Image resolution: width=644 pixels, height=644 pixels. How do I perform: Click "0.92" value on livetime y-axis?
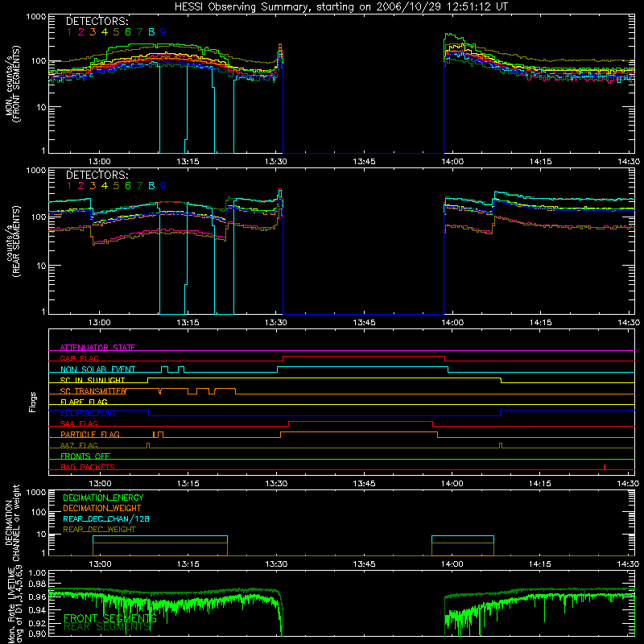click(x=37, y=623)
